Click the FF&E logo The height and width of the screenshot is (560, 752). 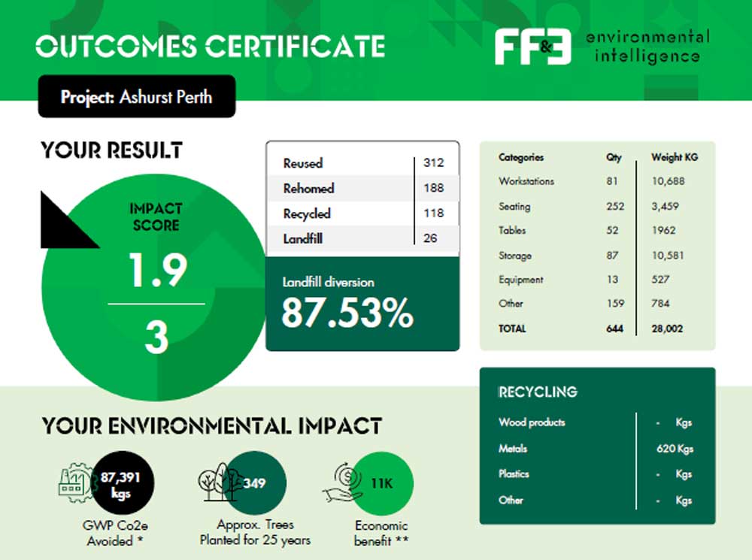point(532,47)
